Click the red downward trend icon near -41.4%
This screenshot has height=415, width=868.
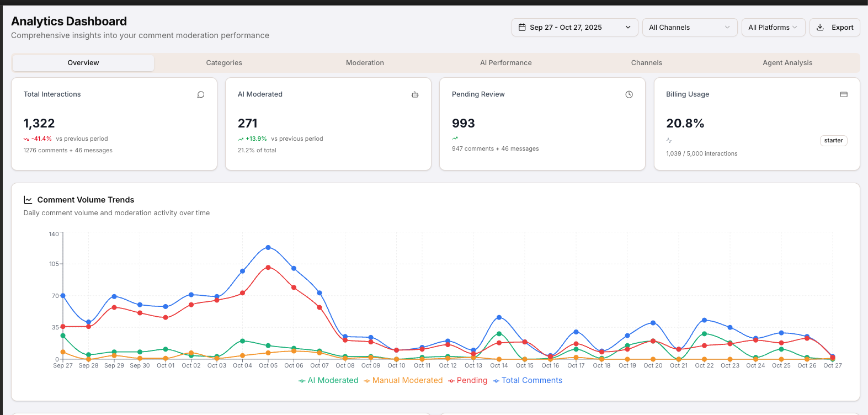coord(26,139)
